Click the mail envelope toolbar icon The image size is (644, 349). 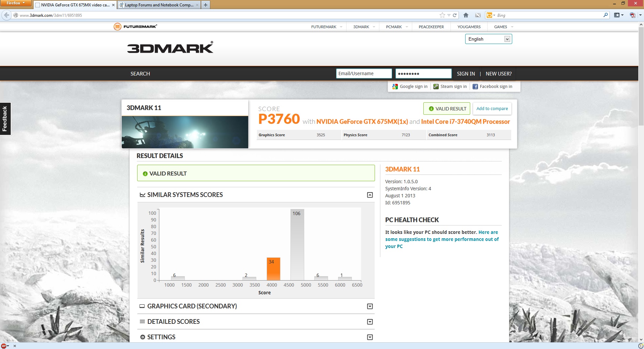tap(478, 15)
